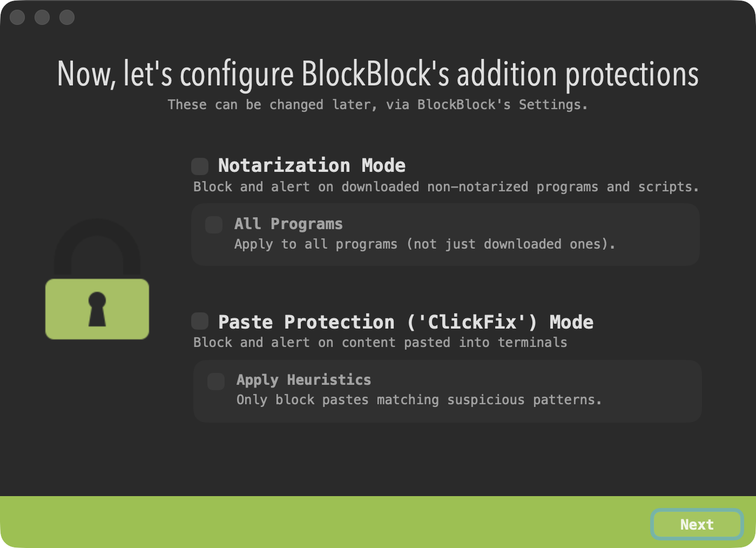Click the "These can be changed later" subtitle
Image resolution: width=756 pixels, height=548 pixels.
pos(377,104)
